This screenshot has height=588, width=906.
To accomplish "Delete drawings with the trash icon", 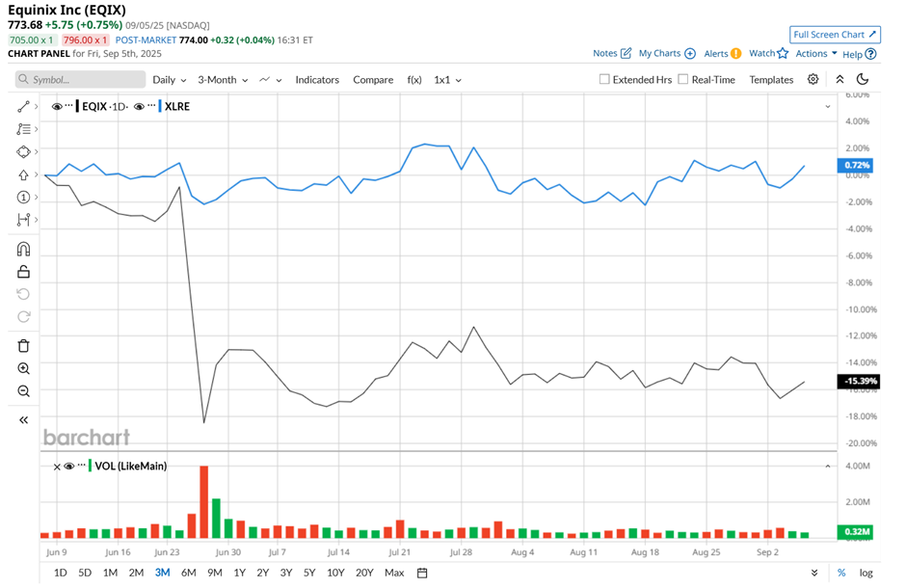I will point(23,346).
